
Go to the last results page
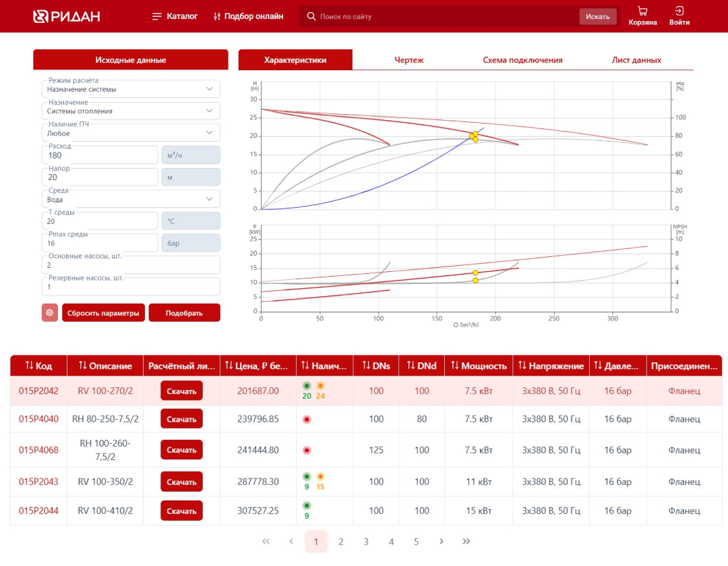(466, 542)
